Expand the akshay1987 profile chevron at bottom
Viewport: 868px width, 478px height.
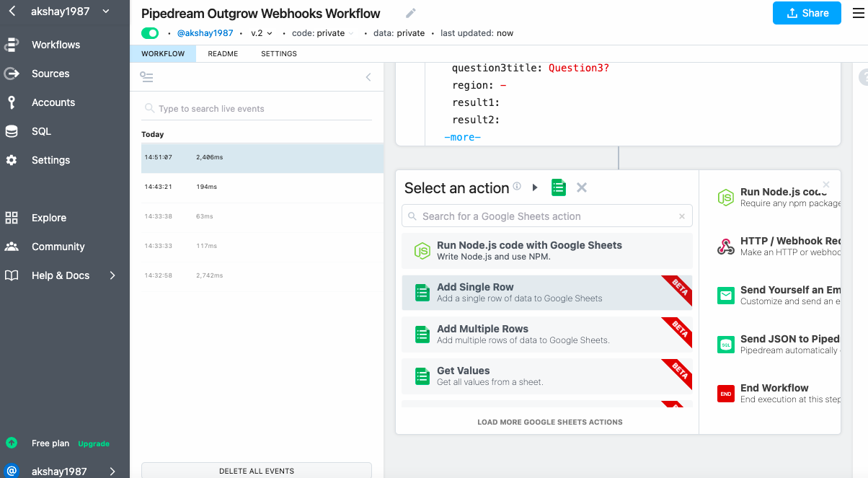[112, 472]
